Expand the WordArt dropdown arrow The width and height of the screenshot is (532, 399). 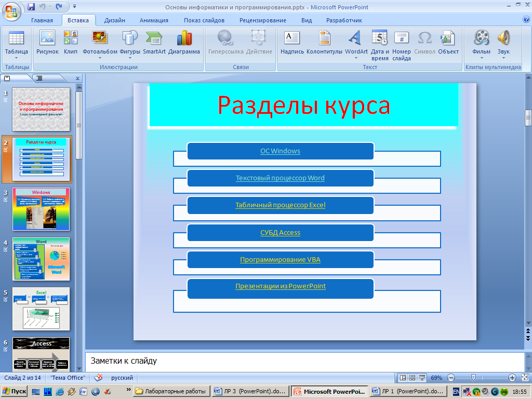tap(356, 58)
